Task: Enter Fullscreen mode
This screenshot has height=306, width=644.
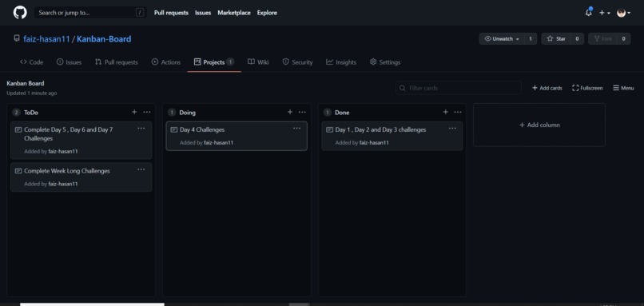Action: [587, 88]
